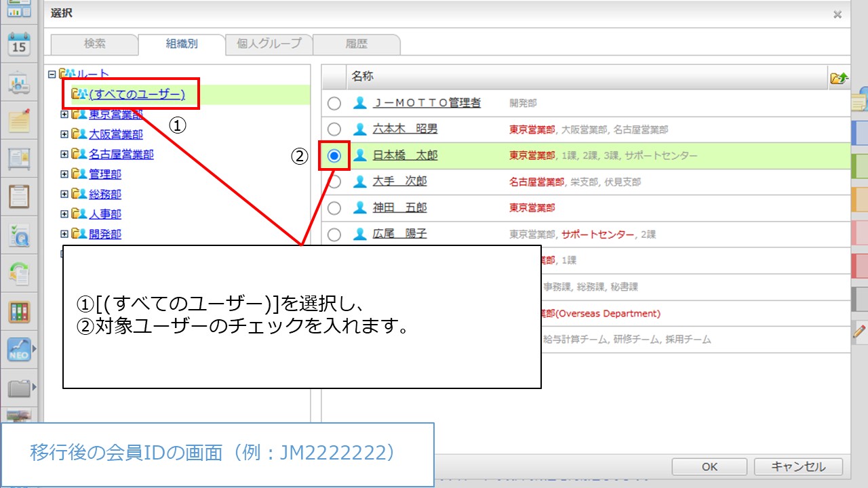Viewport: 868px width, 488px height.
Task: Expand the 管理部 tree node
Action: pos(64,174)
